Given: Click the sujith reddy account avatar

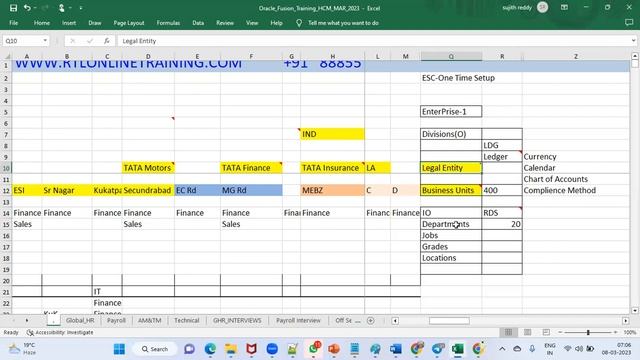Looking at the screenshot, I should [x=542, y=7].
